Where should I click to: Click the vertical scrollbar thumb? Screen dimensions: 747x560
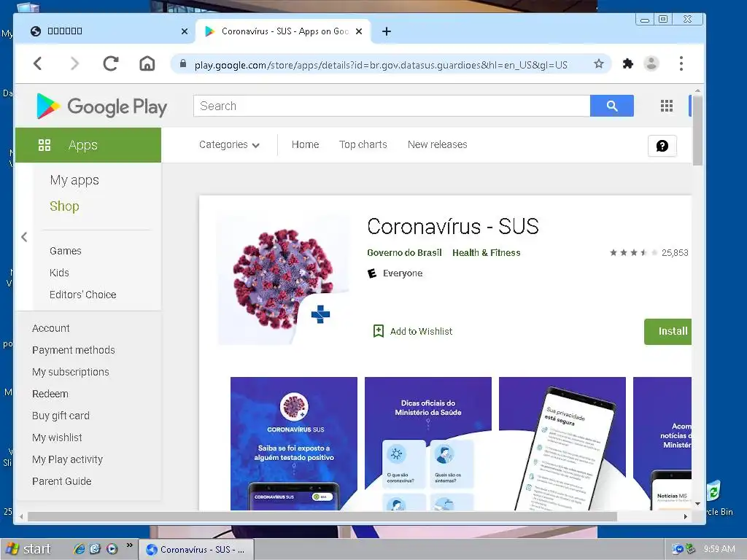(x=697, y=130)
